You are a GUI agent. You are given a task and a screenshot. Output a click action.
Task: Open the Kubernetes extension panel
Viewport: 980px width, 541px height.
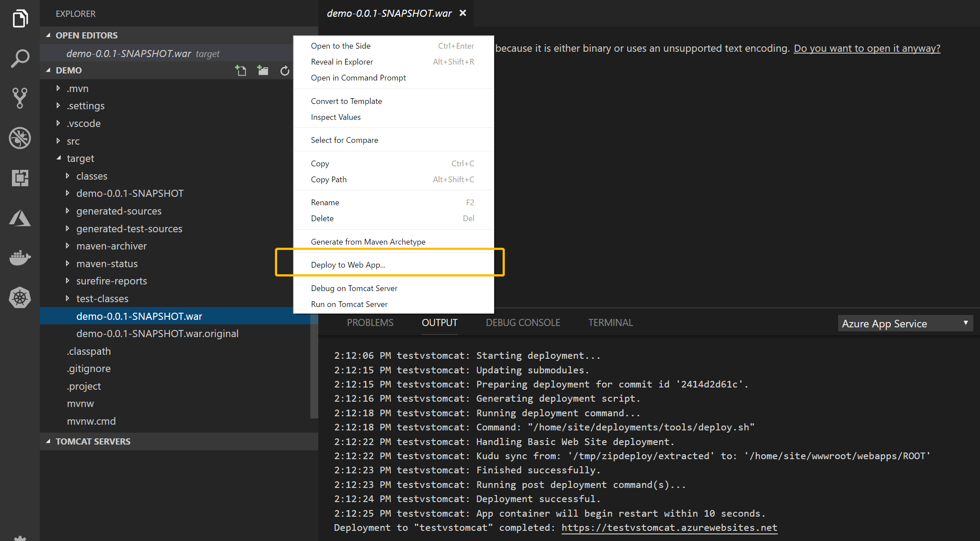(x=19, y=297)
